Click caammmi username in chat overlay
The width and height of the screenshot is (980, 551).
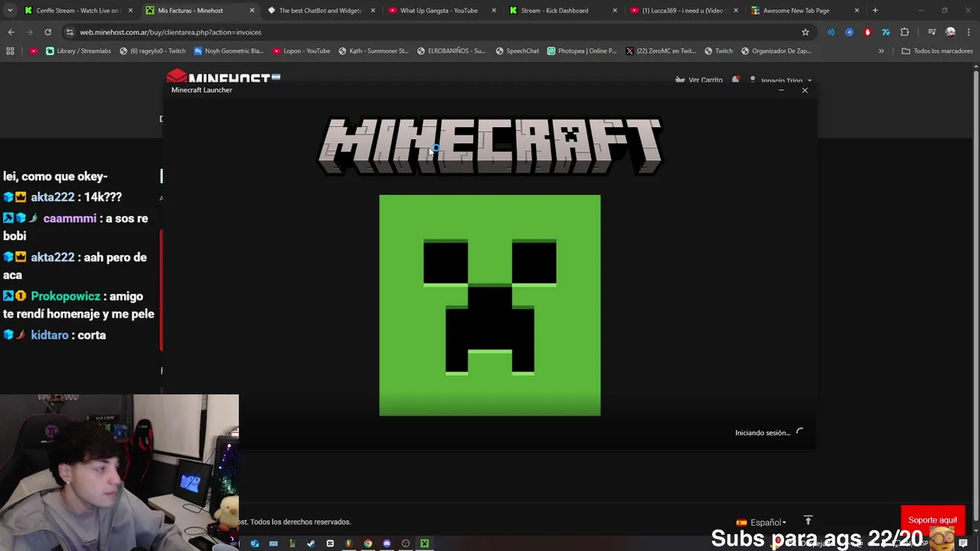pos(70,218)
